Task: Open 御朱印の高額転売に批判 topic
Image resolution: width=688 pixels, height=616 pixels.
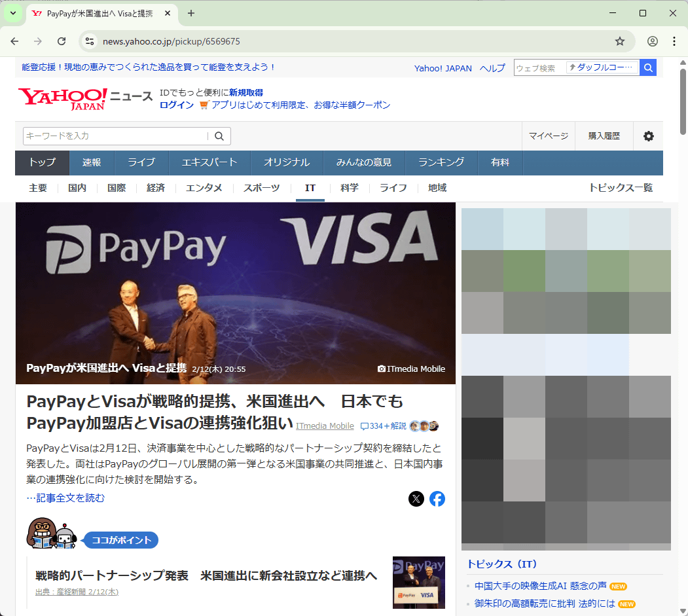Action: point(545,604)
